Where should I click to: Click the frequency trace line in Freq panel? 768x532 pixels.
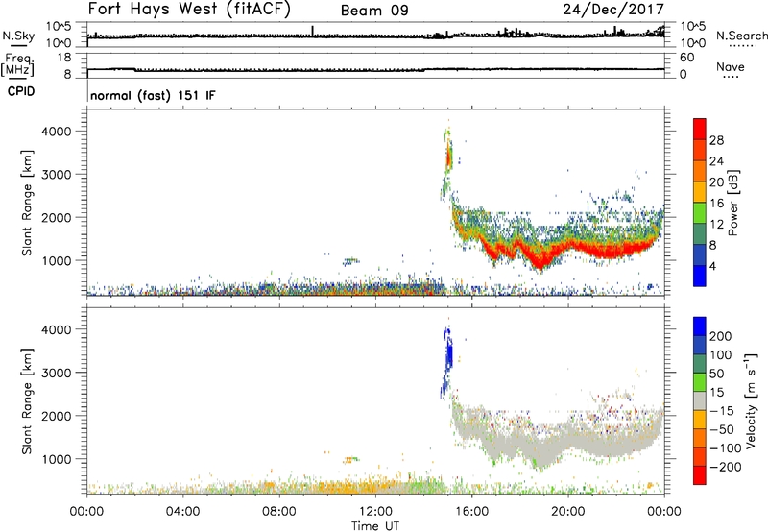375,70
